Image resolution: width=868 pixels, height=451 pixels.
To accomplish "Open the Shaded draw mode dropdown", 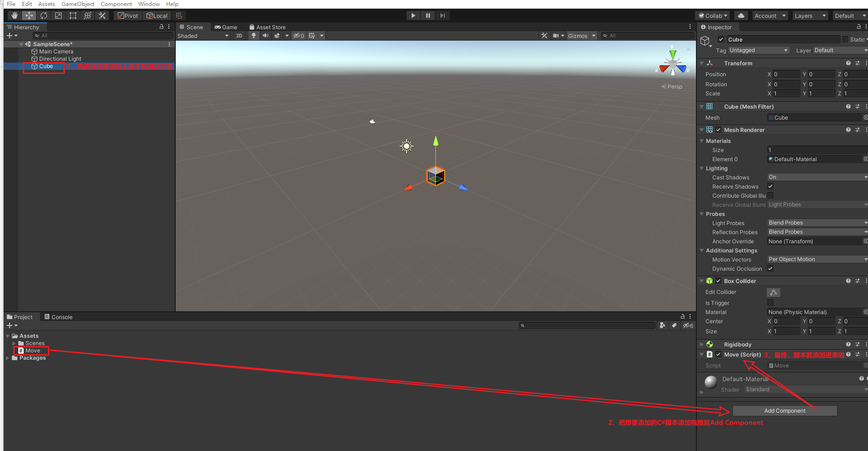I will point(203,36).
